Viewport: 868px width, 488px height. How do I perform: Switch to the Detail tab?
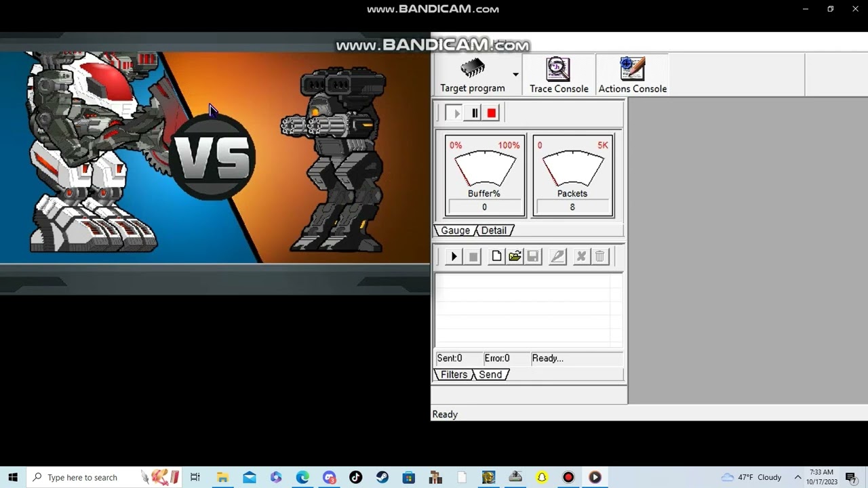coord(494,230)
